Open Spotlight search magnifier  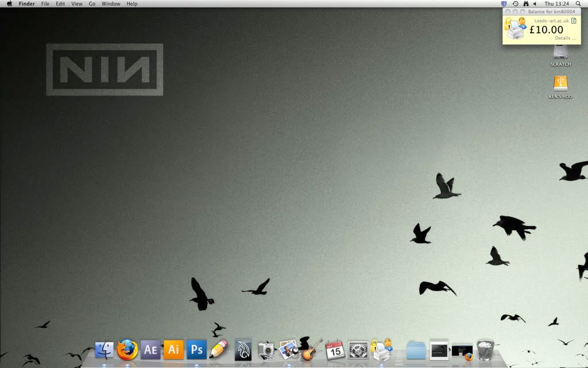[578, 4]
